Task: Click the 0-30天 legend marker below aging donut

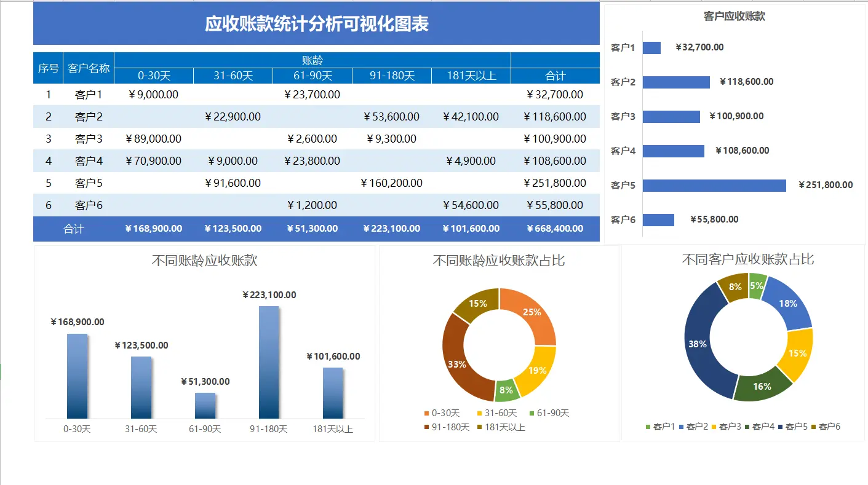Action: (x=426, y=412)
